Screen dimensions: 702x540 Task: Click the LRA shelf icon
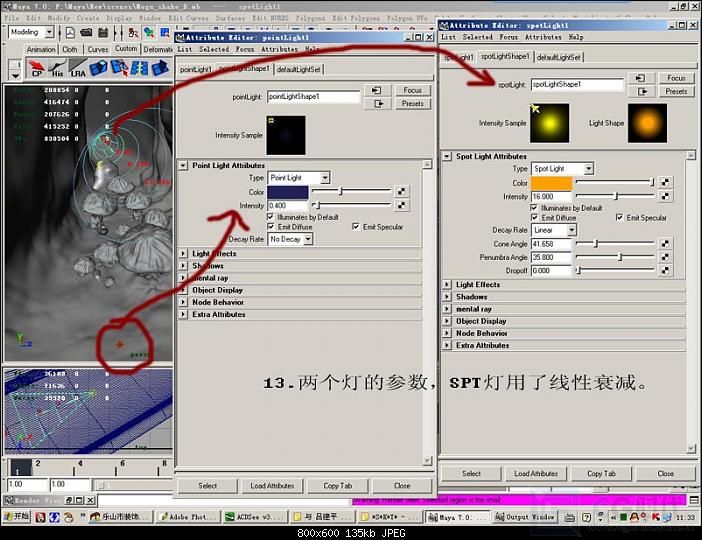point(77,68)
